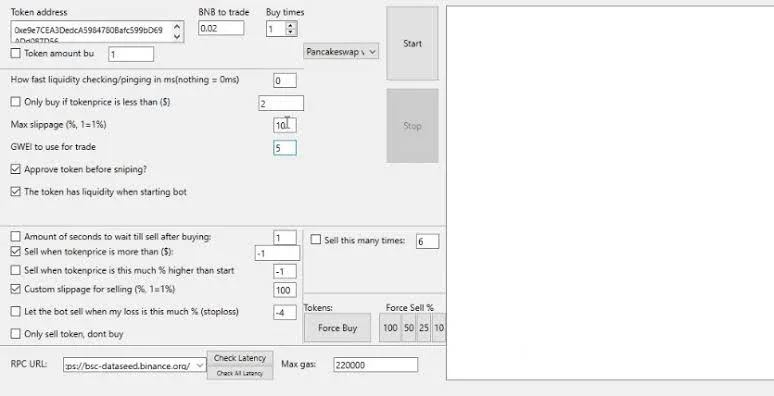Click the white log output area
The image size is (774, 396).
coord(610,193)
